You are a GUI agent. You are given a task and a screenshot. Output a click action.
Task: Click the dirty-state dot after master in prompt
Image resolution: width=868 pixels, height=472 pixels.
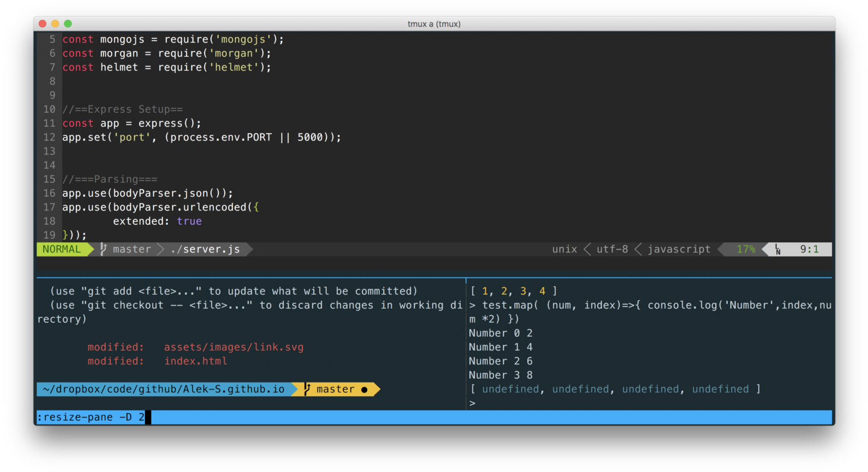(364, 390)
